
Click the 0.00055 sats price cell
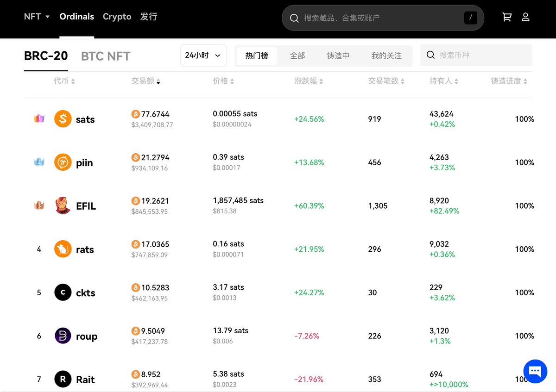point(235,114)
